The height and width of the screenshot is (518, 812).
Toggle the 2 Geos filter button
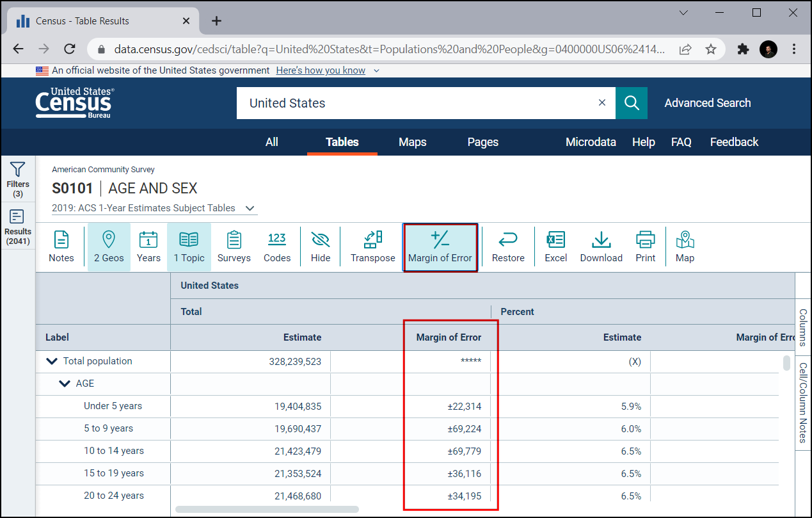click(109, 247)
